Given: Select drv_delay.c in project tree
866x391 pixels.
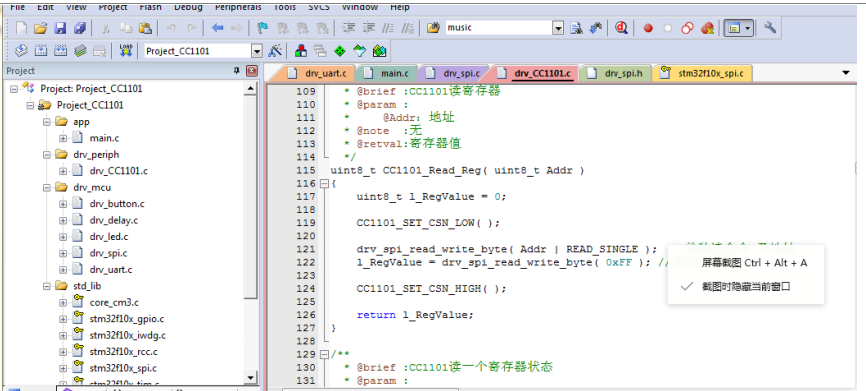Looking at the screenshot, I should 113,220.
